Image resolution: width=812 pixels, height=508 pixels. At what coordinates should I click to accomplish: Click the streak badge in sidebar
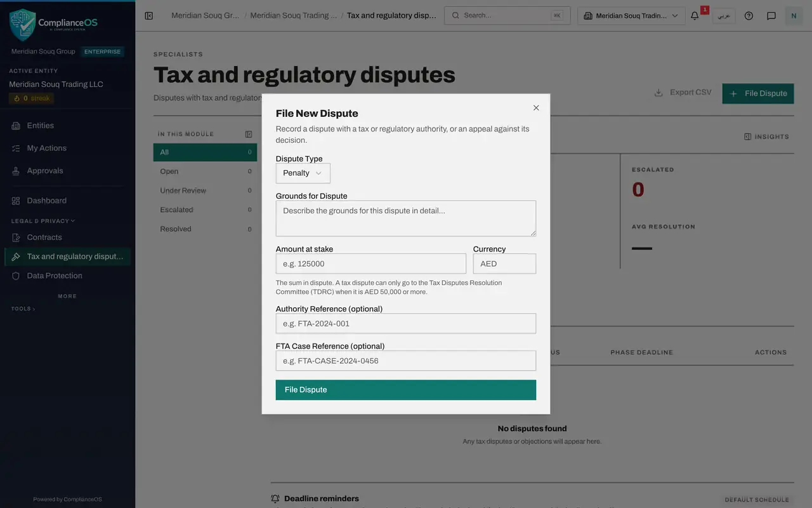coord(31,98)
